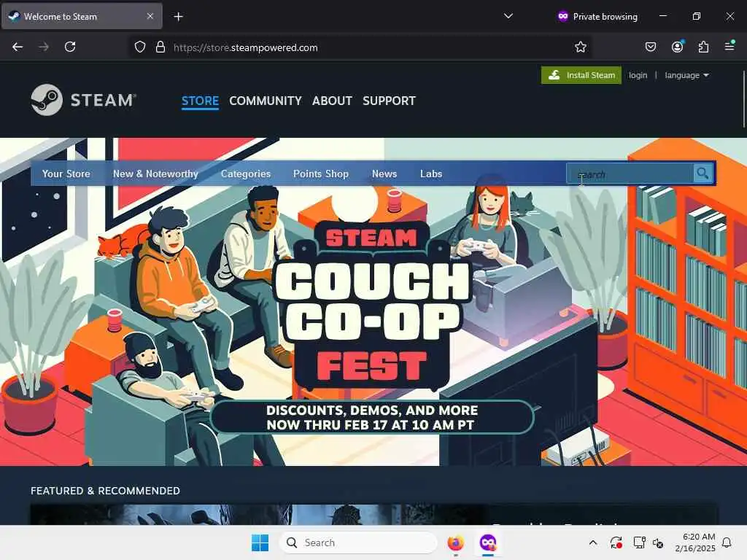Viewport: 747px width, 560px height.
Task: Click the FEATURED & RECOMMENDED heading
Action: (x=105, y=491)
